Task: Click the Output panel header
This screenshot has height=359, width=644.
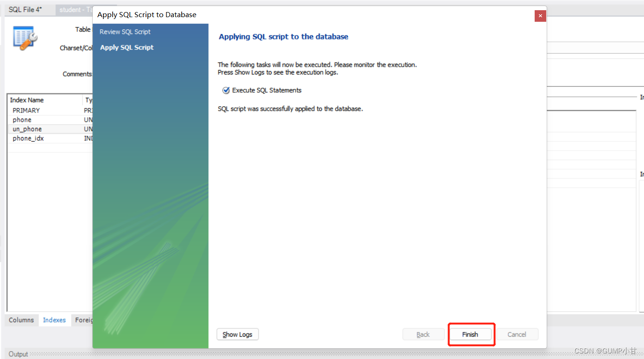Action: [x=19, y=354]
